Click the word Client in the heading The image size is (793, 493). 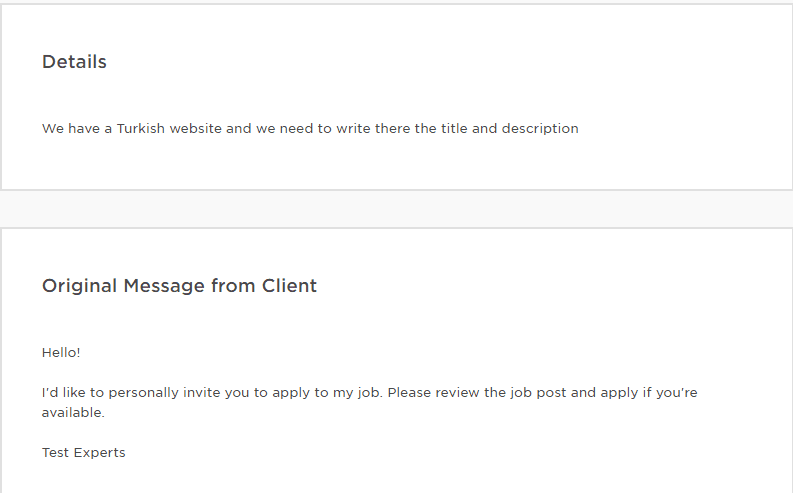pyautogui.click(x=289, y=286)
